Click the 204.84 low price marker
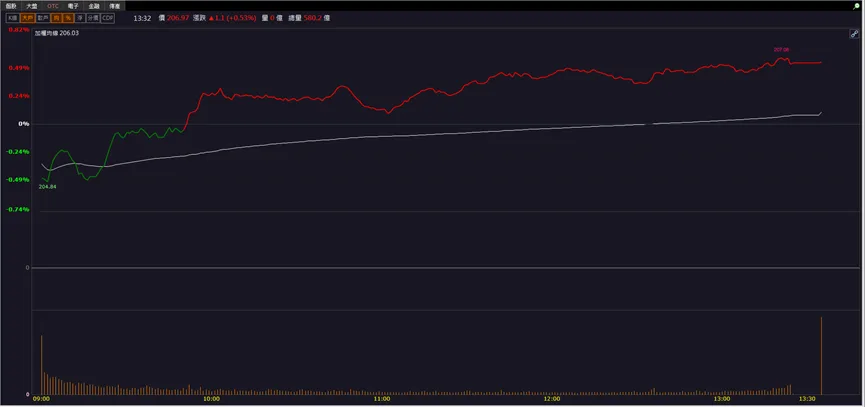Screen dimensions: 865x407 click(x=47, y=187)
